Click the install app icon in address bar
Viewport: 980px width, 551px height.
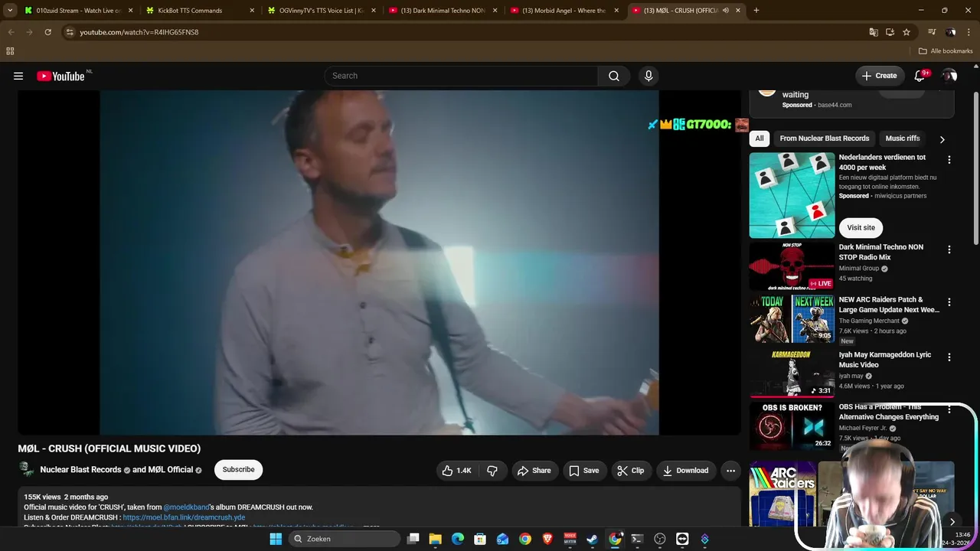890,32
